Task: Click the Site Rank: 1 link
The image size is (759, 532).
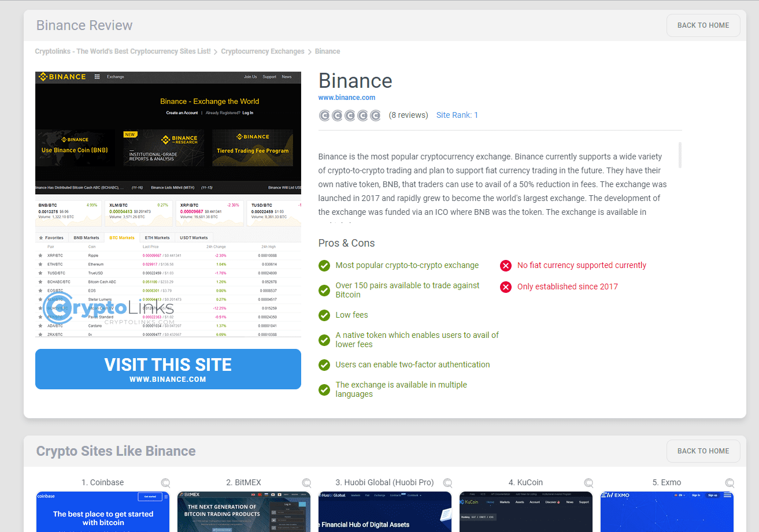Action: coord(457,115)
